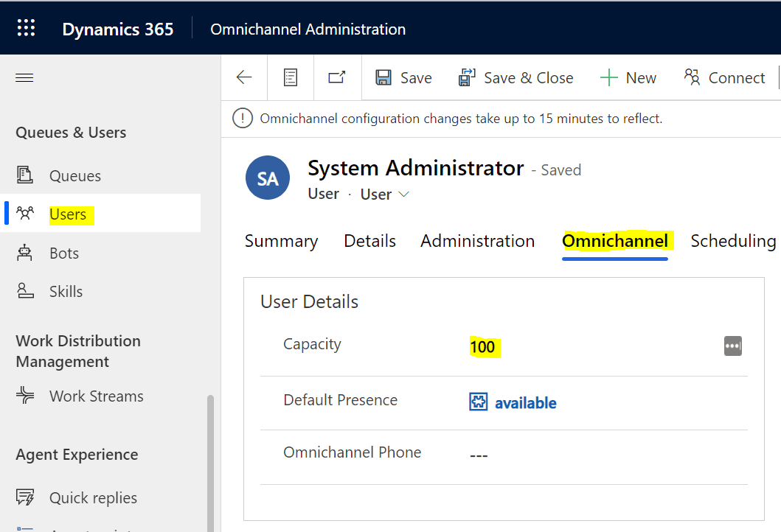Click the Connect people icon
The width and height of the screenshot is (781, 532).
coord(692,77)
